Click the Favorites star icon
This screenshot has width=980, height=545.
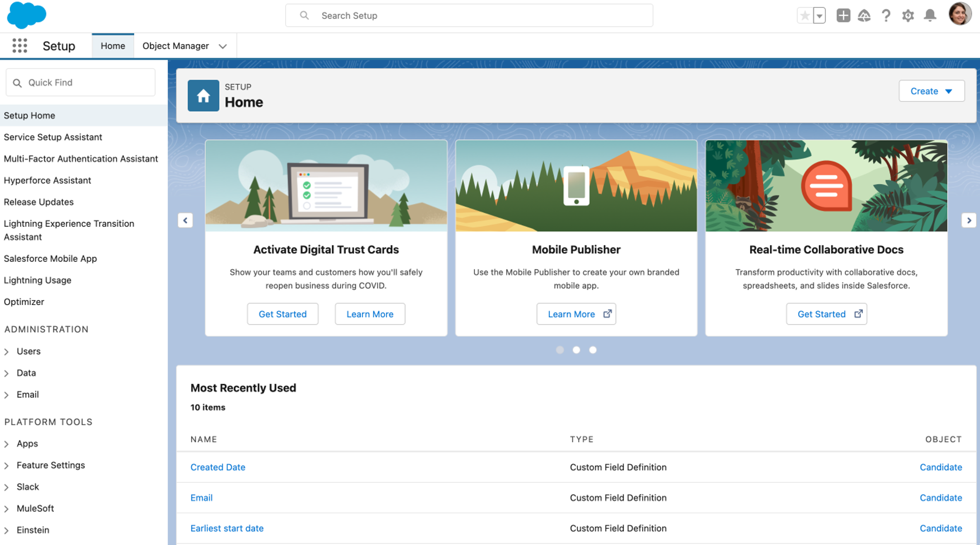coord(805,16)
